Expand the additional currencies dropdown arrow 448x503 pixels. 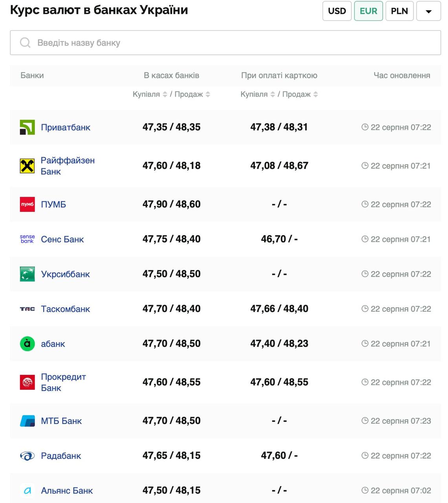tap(428, 11)
